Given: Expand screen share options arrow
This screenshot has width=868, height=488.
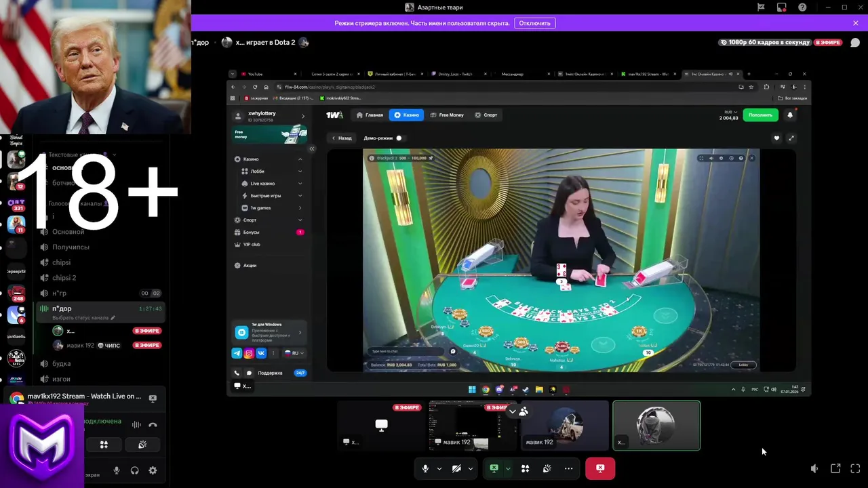Looking at the screenshot, I should pos(507,468).
